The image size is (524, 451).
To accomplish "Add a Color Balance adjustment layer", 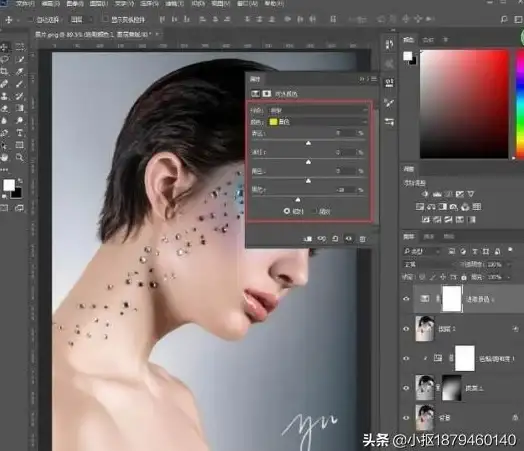I will point(431,207).
